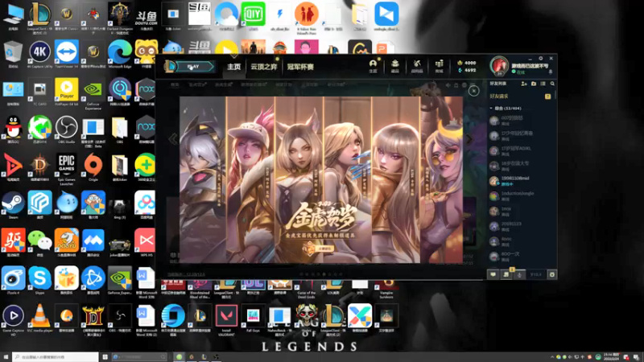Open the 4K Capture Utility desktop icon
644x362 pixels.
pos(39,54)
